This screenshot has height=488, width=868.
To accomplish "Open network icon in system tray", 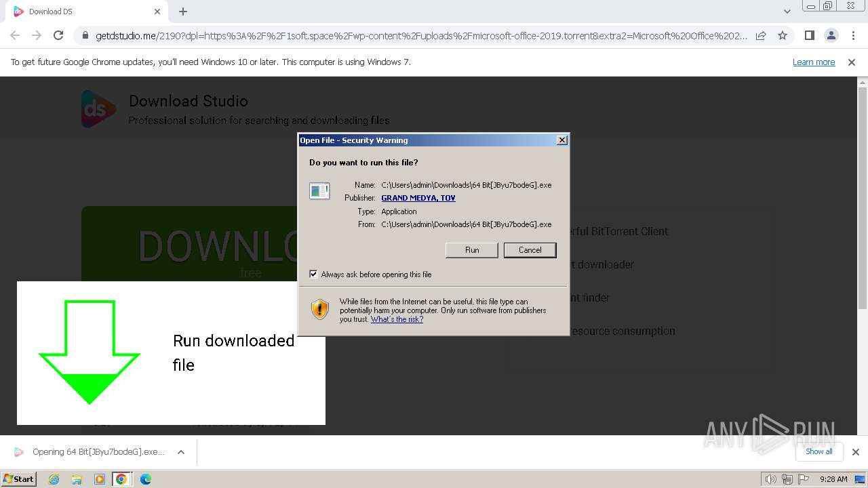I will pos(787,479).
